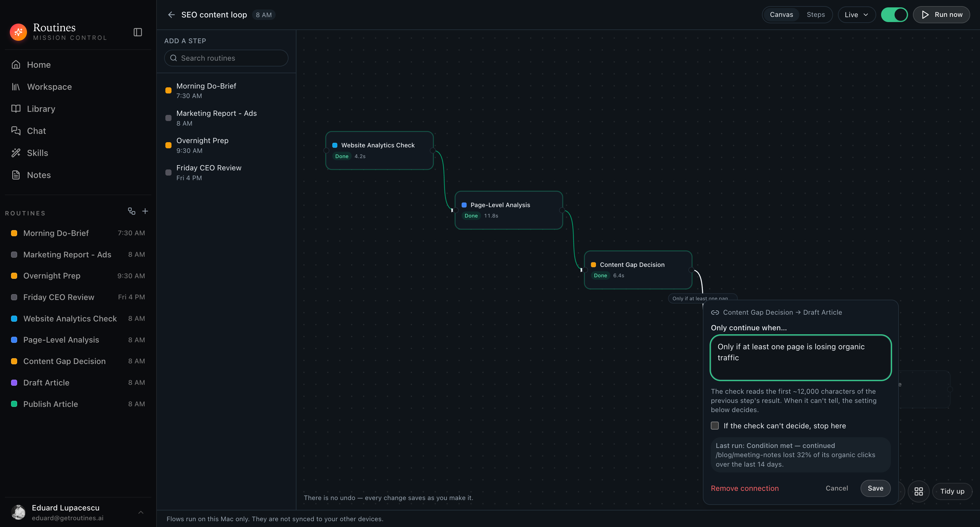Click the search magnifier icon
The height and width of the screenshot is (527, 980).
click(x=173, y=58)
